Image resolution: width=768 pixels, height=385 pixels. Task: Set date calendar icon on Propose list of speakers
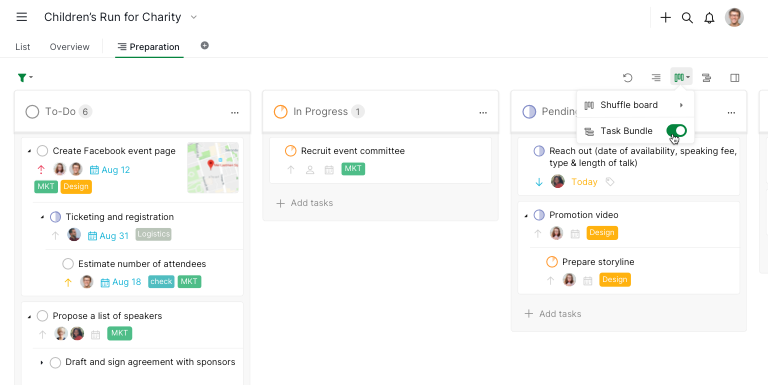(96, 335)
